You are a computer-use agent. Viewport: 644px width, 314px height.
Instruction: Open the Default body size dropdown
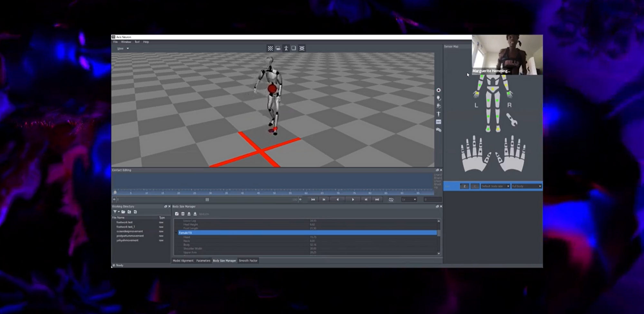(495, 186)
